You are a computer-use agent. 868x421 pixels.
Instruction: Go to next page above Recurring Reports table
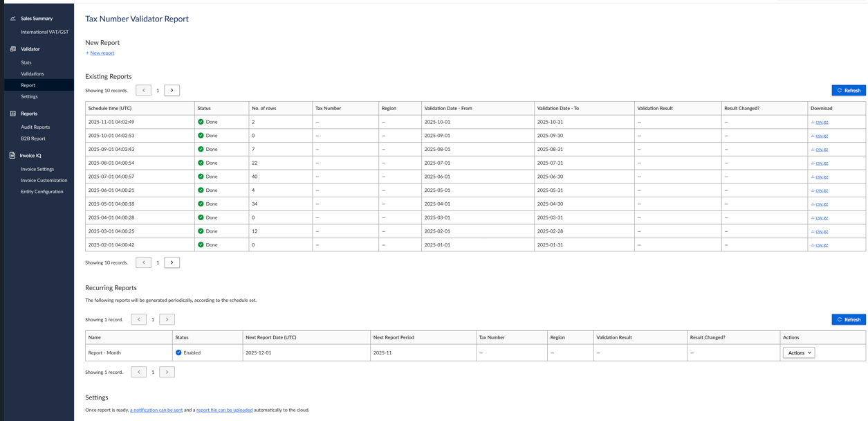click(x=167, y=319)
